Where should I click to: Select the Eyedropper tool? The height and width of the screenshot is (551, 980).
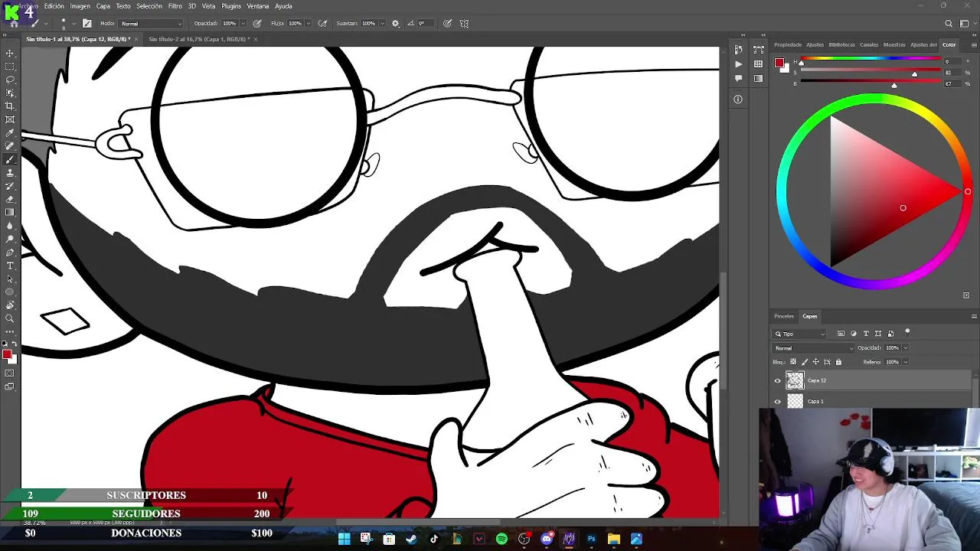click(x=10, y=133)
